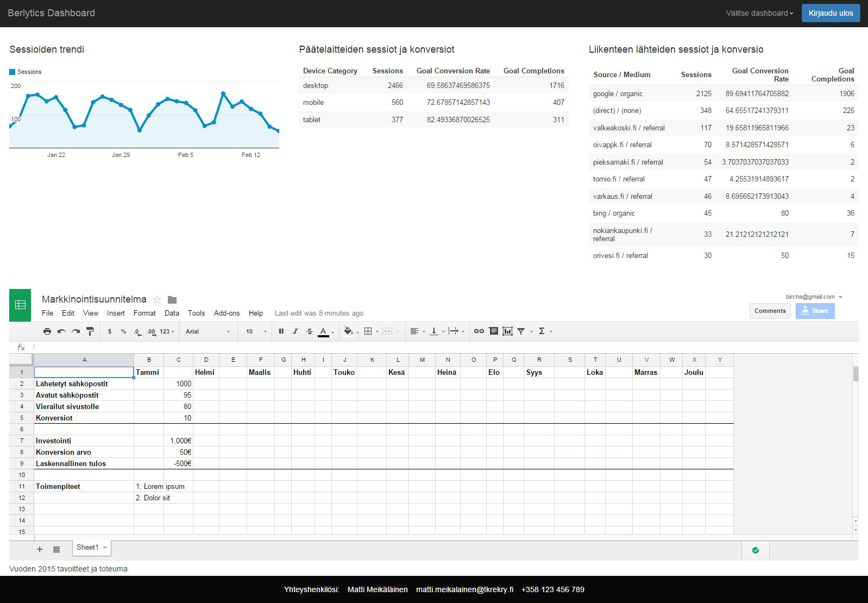
Task: Add a new sheet with the plus icon
Action: point(40,549)
